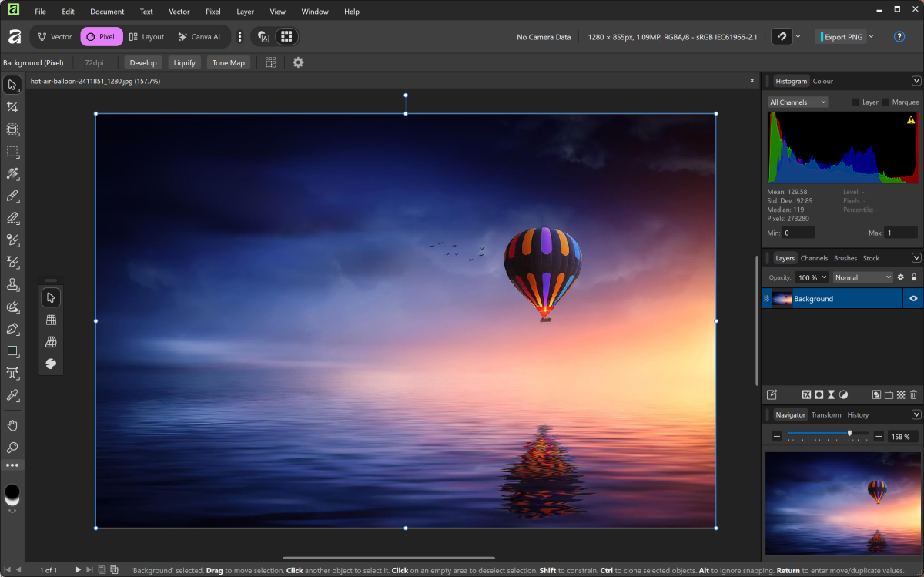Switch to the Channels tab
Viewport: 924px width, 577px height.
tap(814, 258)
